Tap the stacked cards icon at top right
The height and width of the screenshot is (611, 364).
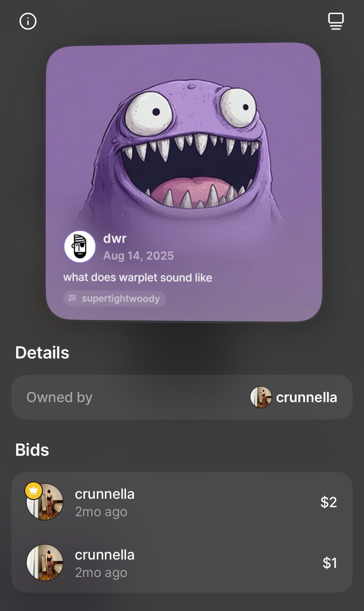[x=336, y=21]
